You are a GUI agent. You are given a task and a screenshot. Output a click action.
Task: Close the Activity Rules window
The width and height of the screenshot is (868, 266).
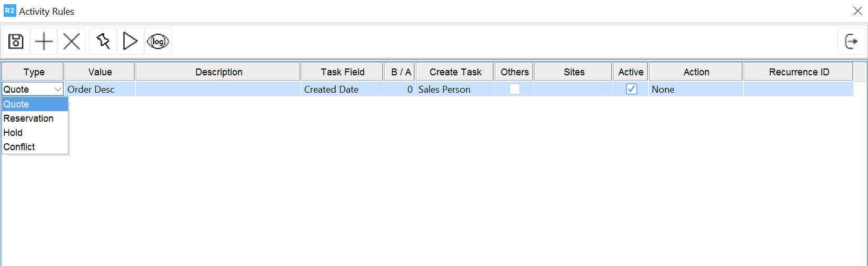[x=857, y=11]
